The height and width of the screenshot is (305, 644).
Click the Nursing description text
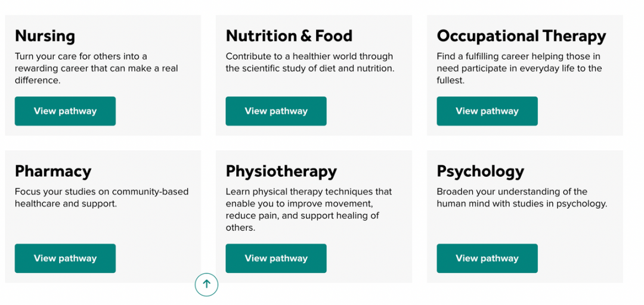pyautogui.click(x=97, y=69)
